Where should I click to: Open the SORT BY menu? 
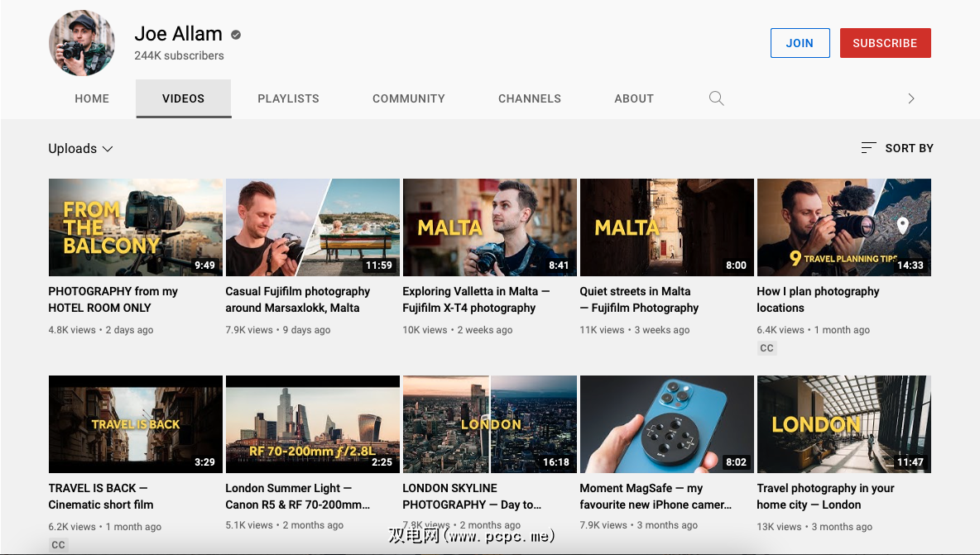pos(897,148)
